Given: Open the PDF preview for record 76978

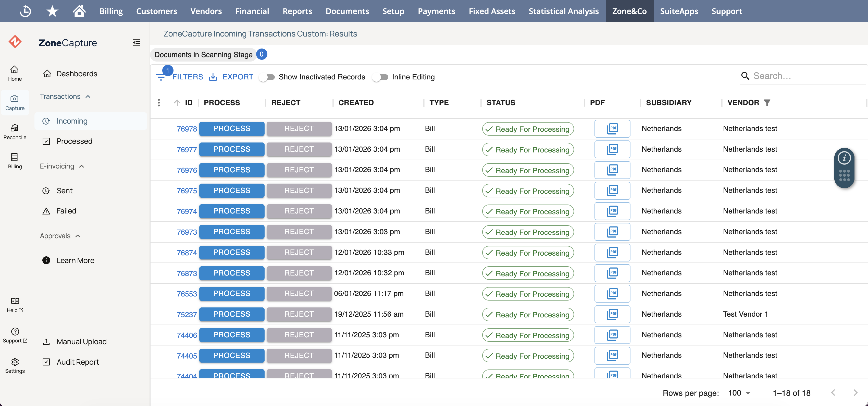Looking at the screenshot, I should tap(612, 128).
